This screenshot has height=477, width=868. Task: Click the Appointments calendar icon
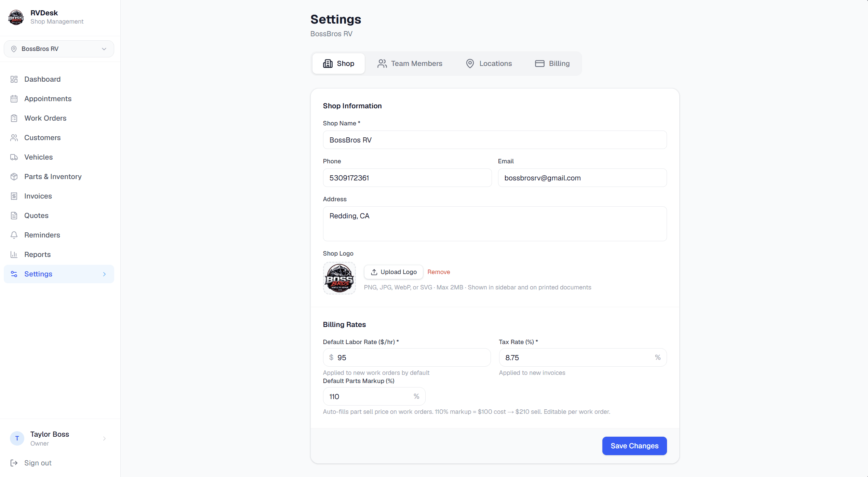point(14,99)
